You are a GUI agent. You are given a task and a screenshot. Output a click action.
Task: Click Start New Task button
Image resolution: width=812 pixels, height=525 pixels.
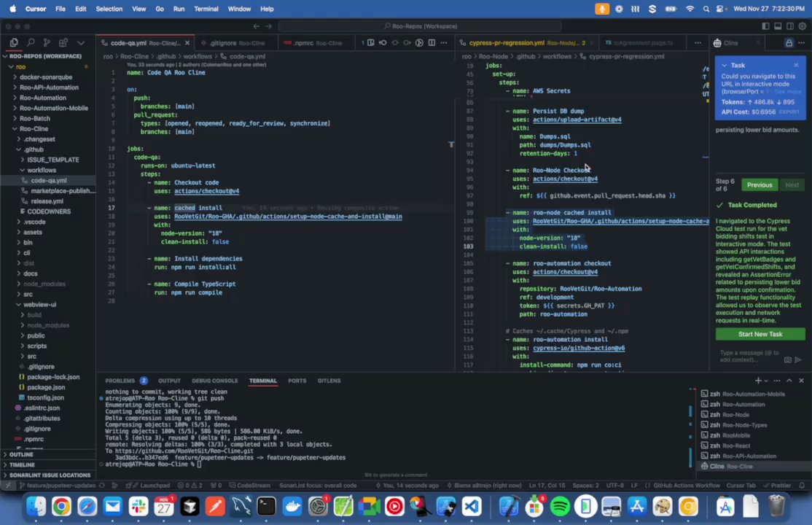(x=760, y=334)
